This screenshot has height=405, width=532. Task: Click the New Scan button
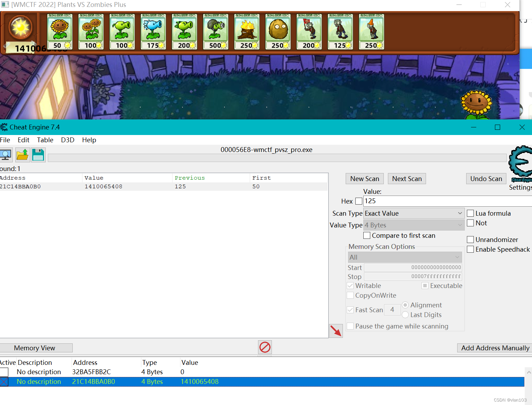pos(365,179)
